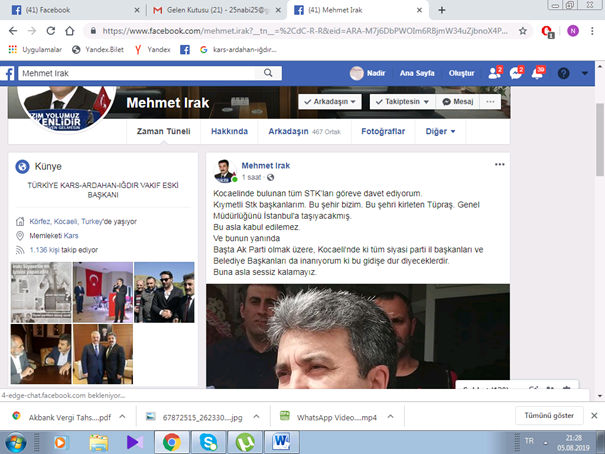This screenshot has width=605, height=454.
Task: Open Word from the taskbar
Action: click(x=281, y=442)
